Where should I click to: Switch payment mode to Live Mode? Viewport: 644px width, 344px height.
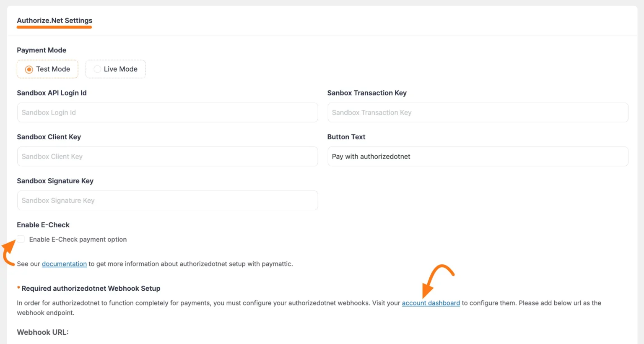97,69
